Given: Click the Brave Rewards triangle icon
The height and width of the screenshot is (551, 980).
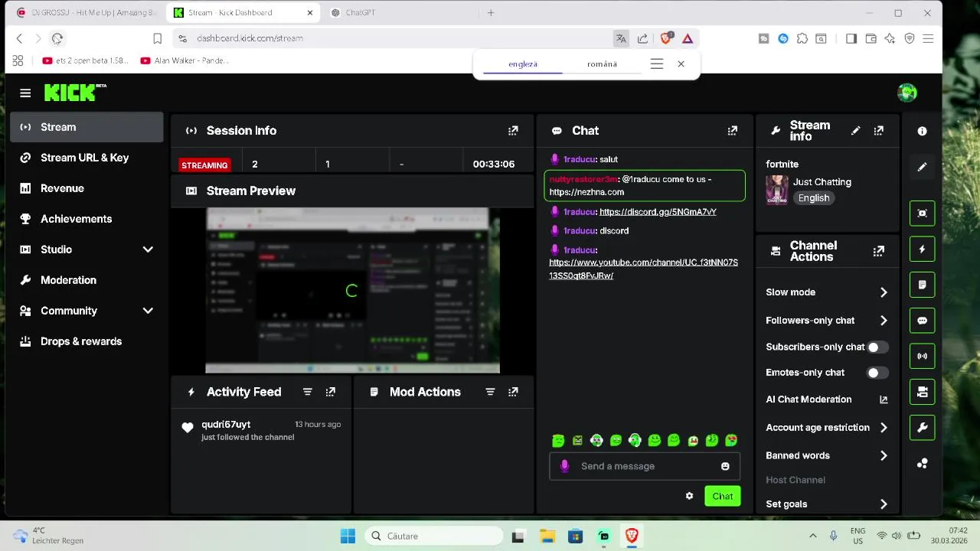Looking at the screenshot, I should click(688, 38).
